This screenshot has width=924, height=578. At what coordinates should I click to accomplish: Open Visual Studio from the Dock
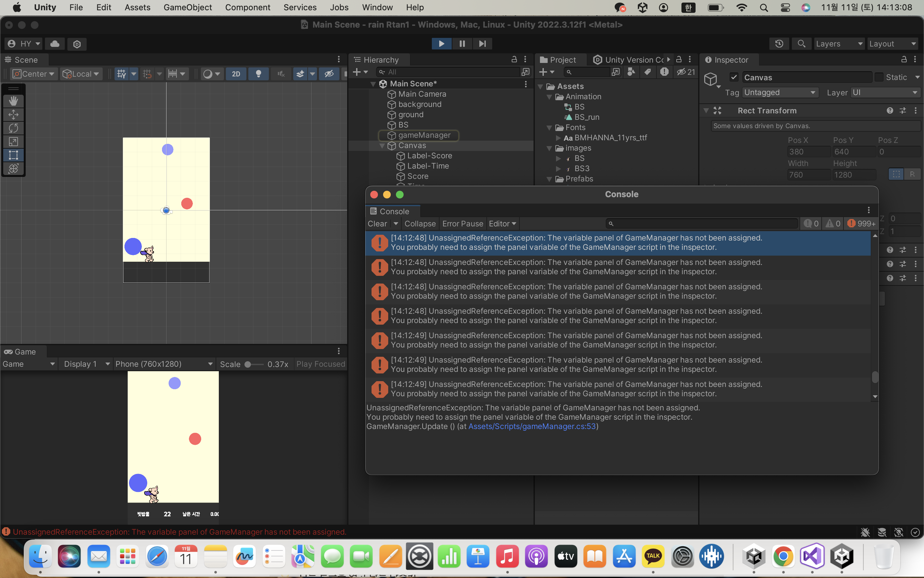[812, 556]
